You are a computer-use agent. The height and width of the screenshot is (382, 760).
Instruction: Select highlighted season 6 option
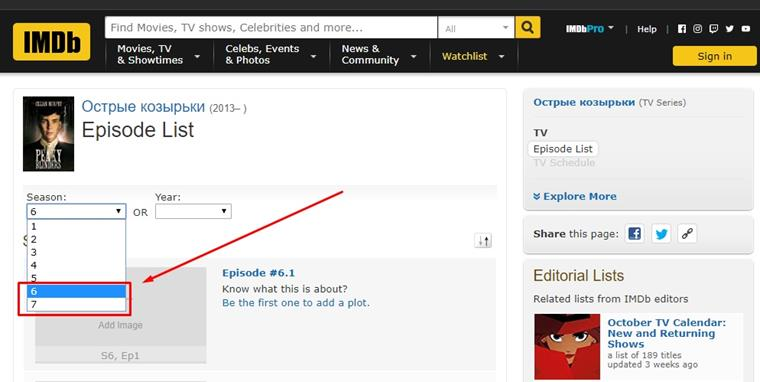76,291
